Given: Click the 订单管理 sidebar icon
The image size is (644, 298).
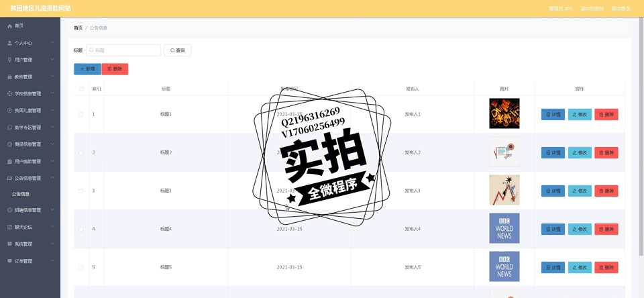Looking at the screenshot, I should point(9,261).
